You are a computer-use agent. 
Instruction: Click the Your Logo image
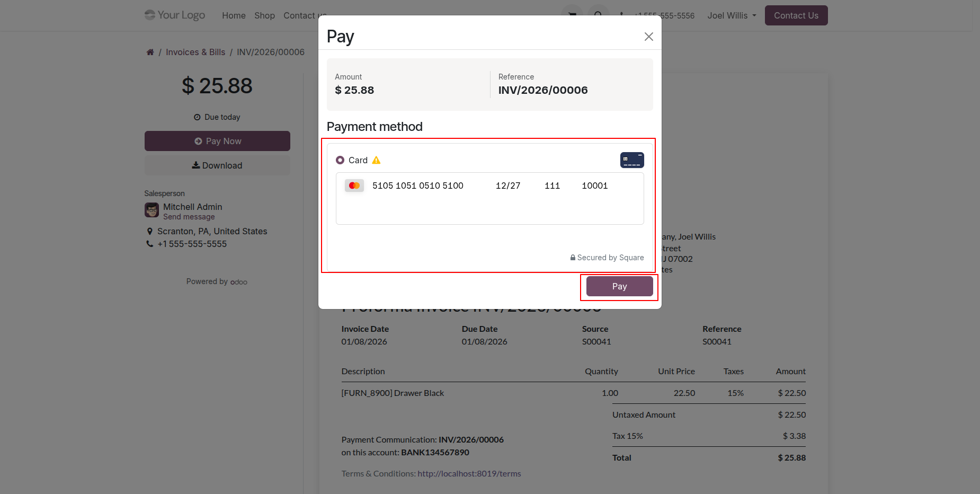[x=175, y=15]
